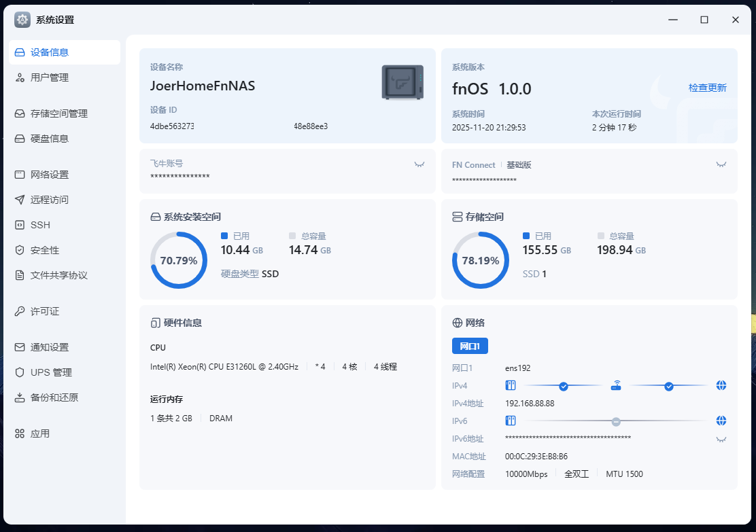Click the globe icon in IPv4 row
Viewport: 756px width, 532px height.
point(721,386)
